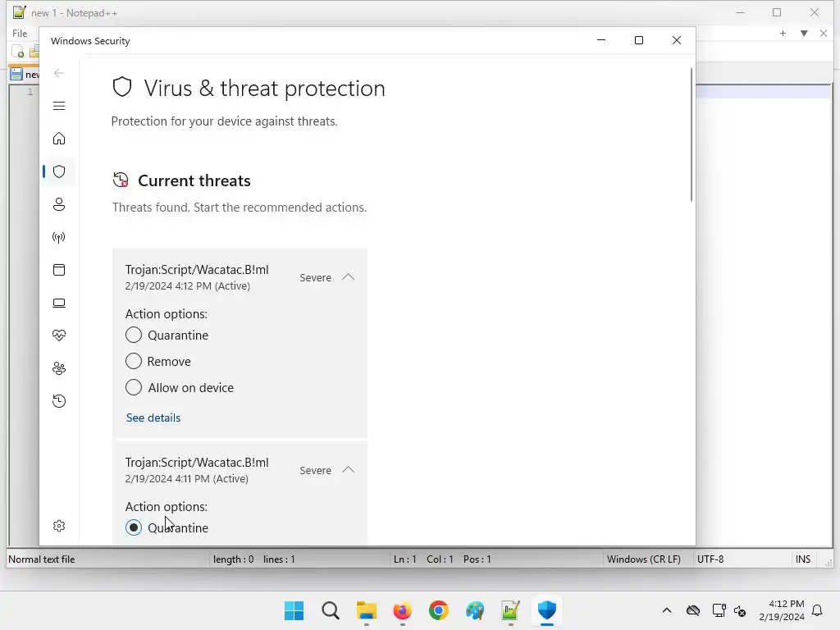The height and width of the screenshot is (630, 840).
Task: Click the plus button in Notepad++ menu bar
Action: tap(783, 33)
